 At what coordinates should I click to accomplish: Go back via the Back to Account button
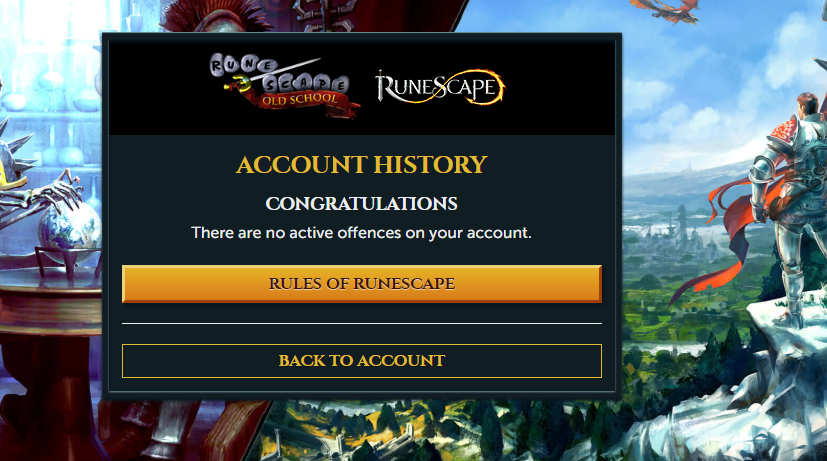(x=362, y=361)
